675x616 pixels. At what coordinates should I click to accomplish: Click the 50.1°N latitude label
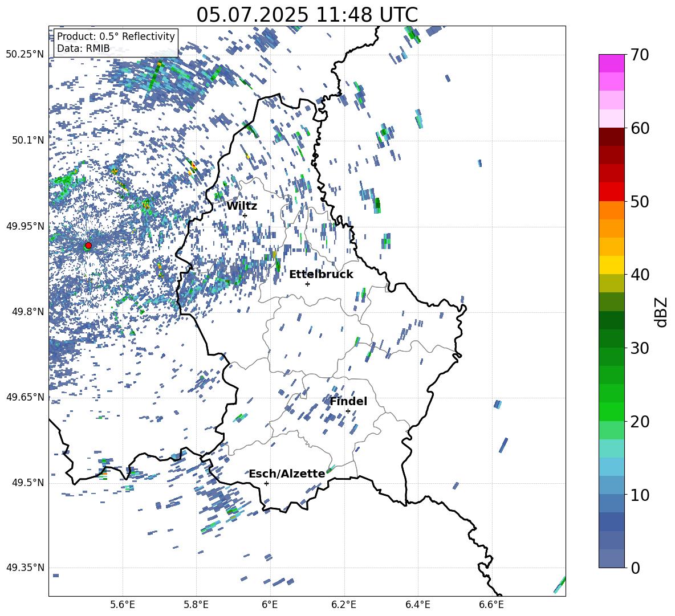pos(29,140)
